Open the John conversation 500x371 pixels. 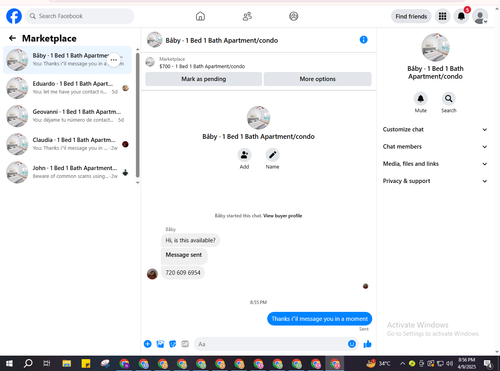point(67,172)
